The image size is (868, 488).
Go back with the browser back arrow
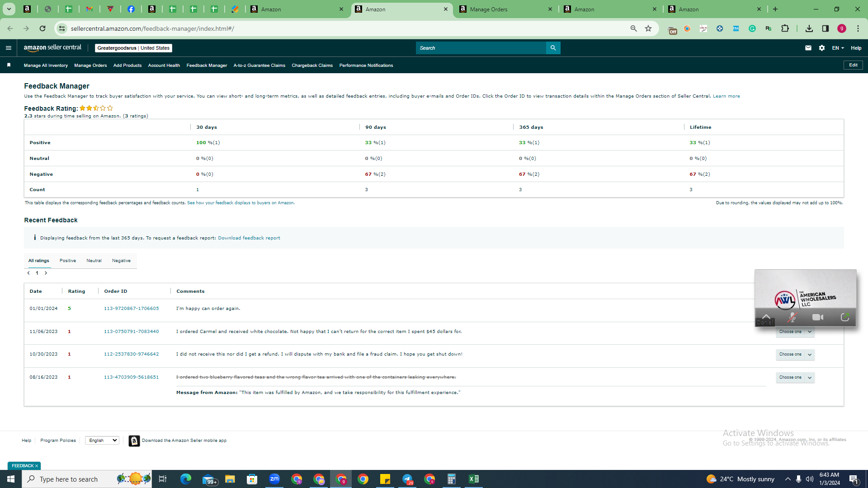coord(10,28)
